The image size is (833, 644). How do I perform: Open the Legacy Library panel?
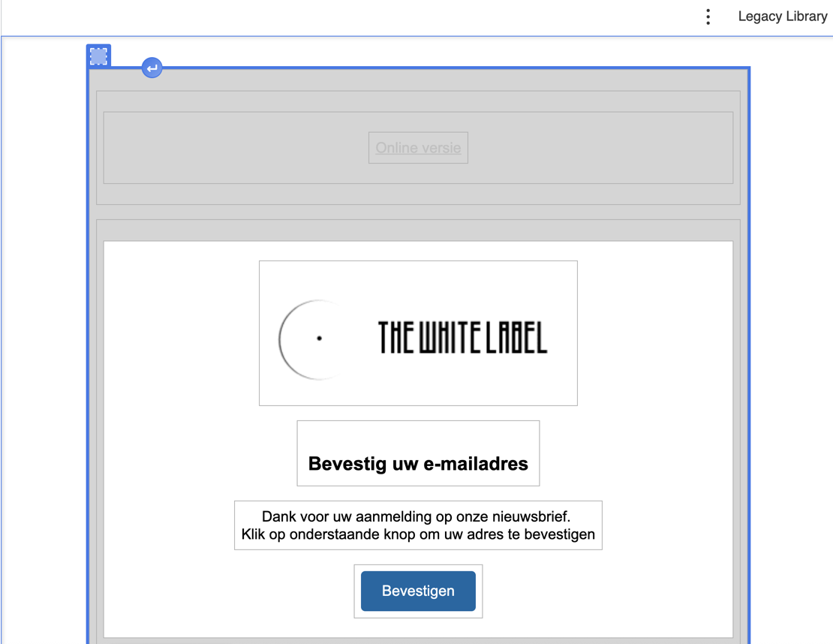(x=782, y=17)
